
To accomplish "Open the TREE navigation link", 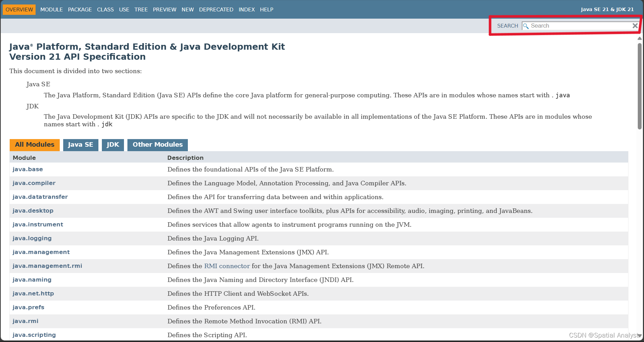I will click(141, 10).
